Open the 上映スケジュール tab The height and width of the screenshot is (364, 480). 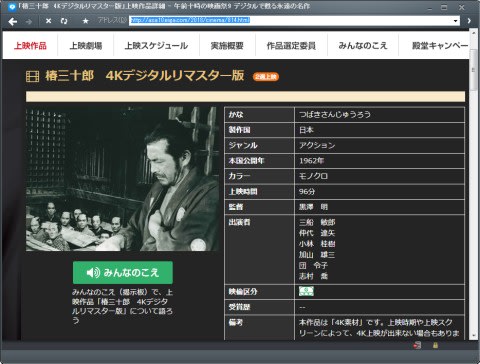(x=156, y=45)
